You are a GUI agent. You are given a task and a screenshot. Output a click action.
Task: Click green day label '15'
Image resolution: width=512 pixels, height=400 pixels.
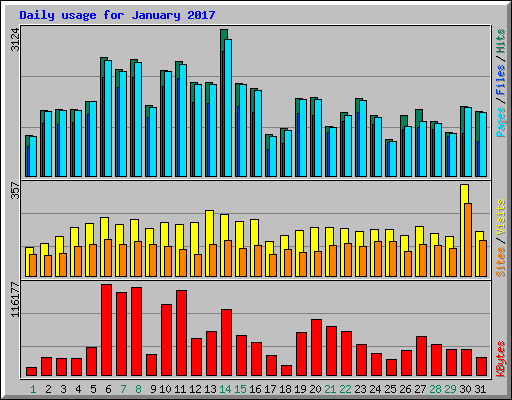point(240,389)
